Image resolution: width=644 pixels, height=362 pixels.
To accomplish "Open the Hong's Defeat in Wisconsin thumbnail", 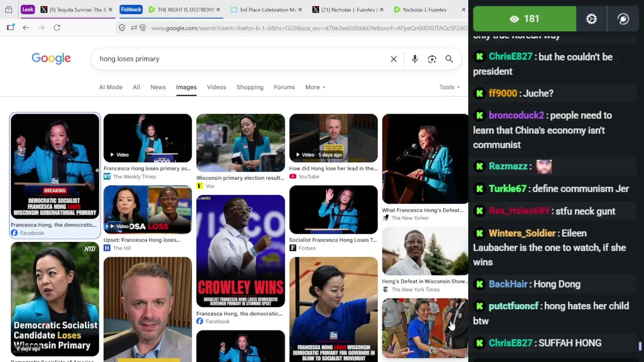I will [425, 251].
